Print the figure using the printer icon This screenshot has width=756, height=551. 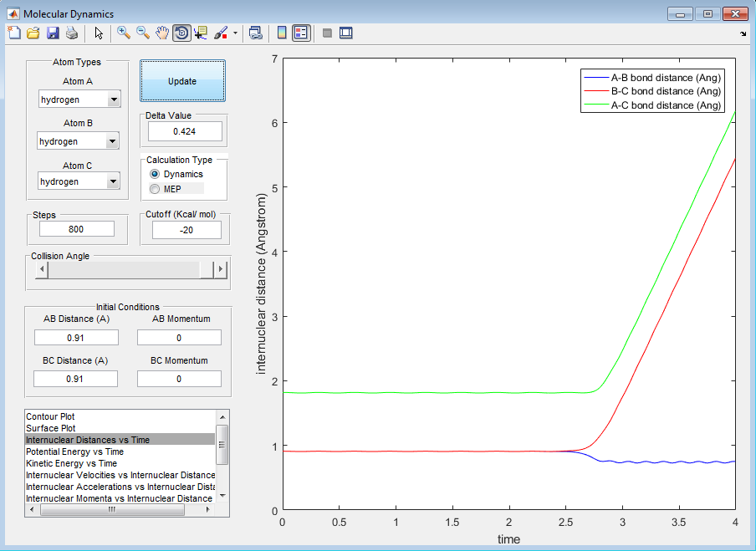tap(72, 33)
